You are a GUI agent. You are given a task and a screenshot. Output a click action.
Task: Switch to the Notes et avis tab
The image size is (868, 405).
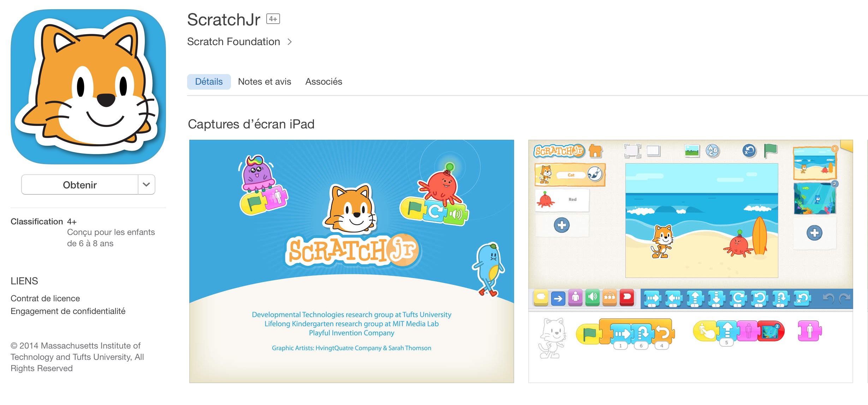point(264,82)
